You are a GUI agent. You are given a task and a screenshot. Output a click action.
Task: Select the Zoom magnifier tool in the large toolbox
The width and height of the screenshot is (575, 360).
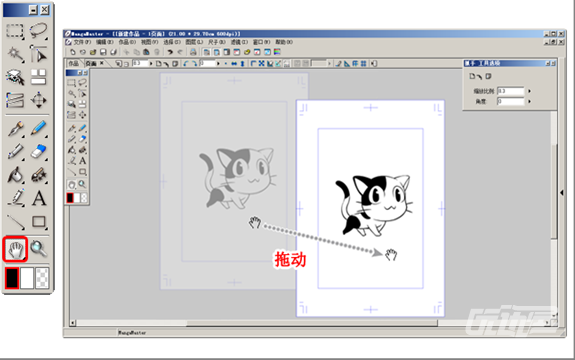click(x=39, y=249)
